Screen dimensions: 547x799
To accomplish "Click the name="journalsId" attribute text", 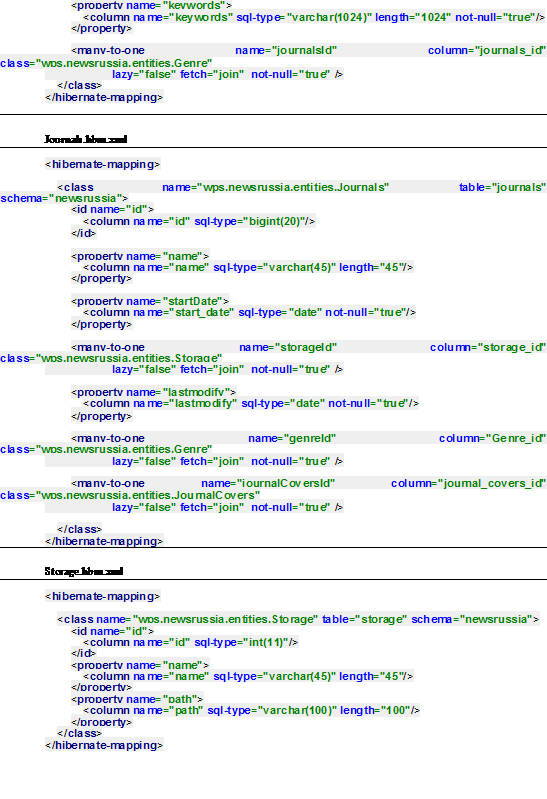I will click(286, 50).
